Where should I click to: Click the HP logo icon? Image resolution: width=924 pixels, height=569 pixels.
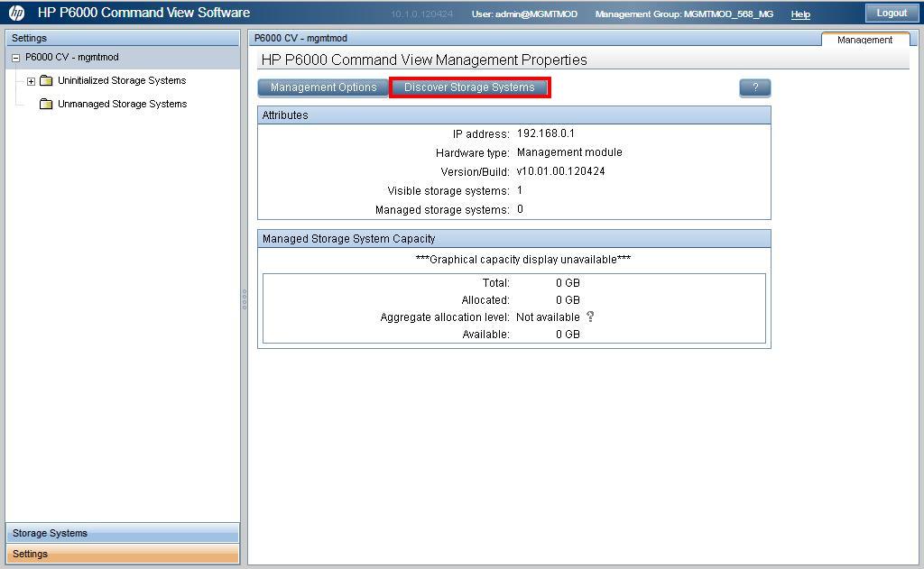[16, 13]
